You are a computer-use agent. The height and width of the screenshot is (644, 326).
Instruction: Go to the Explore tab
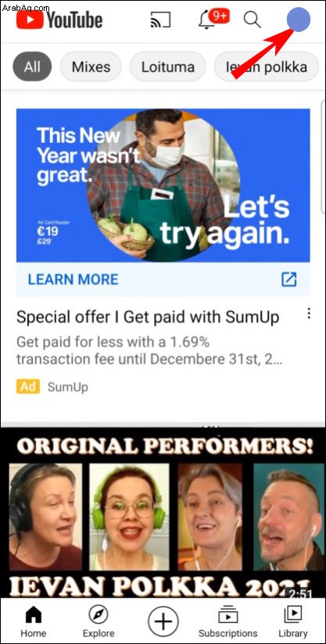99,621
